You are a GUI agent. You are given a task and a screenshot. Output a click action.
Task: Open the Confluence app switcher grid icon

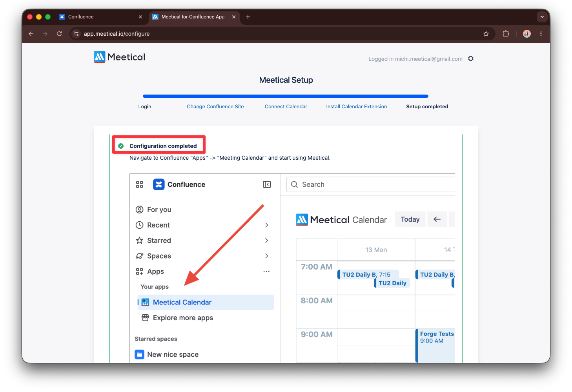coord(139,184)
